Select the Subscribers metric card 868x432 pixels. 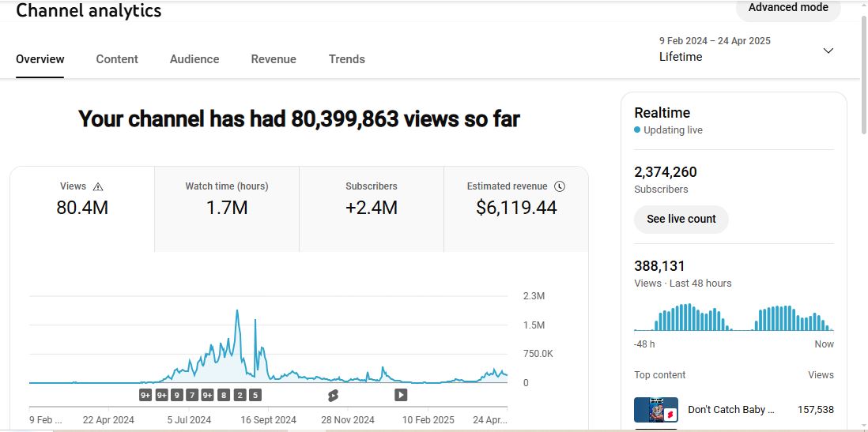click(x=372, y=208)
